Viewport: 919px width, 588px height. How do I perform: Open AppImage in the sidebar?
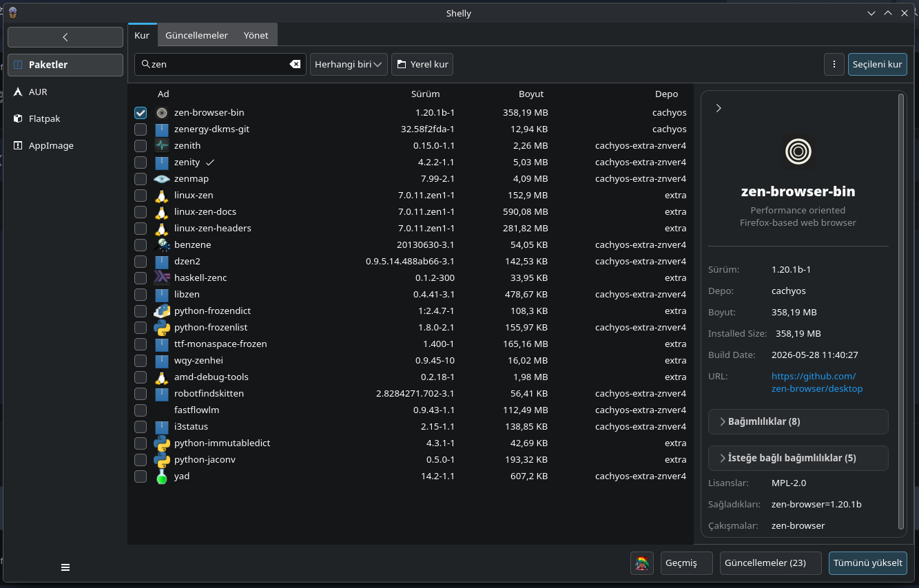tap(65, 145)
